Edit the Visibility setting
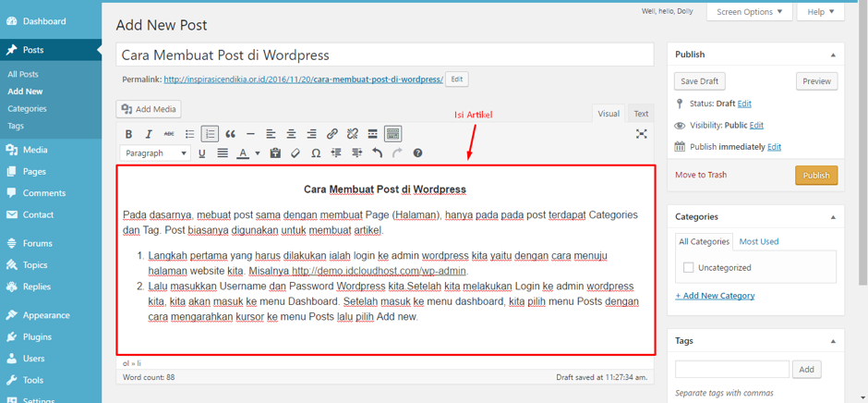 pos(757,126)
